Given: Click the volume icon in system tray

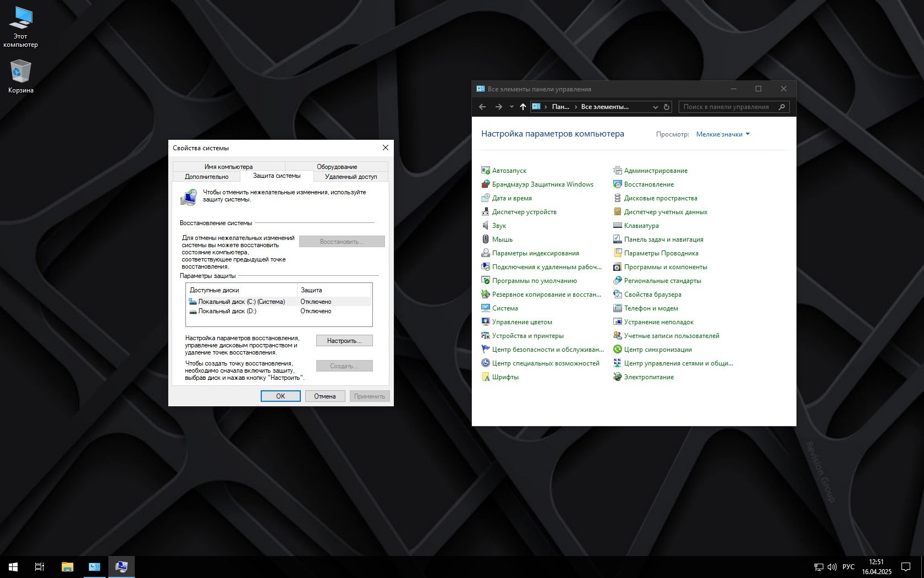Looking at the screenshot, I should coord(832,566).
